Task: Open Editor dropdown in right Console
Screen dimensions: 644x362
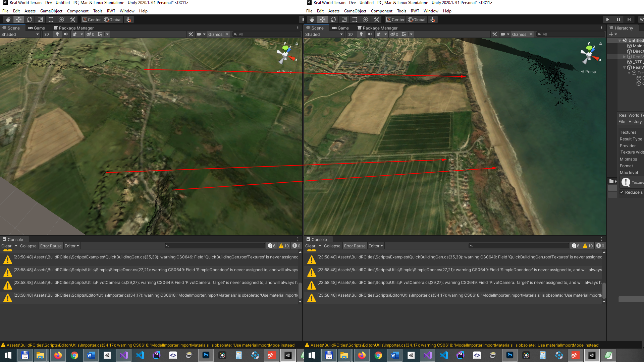Action: 376,246
